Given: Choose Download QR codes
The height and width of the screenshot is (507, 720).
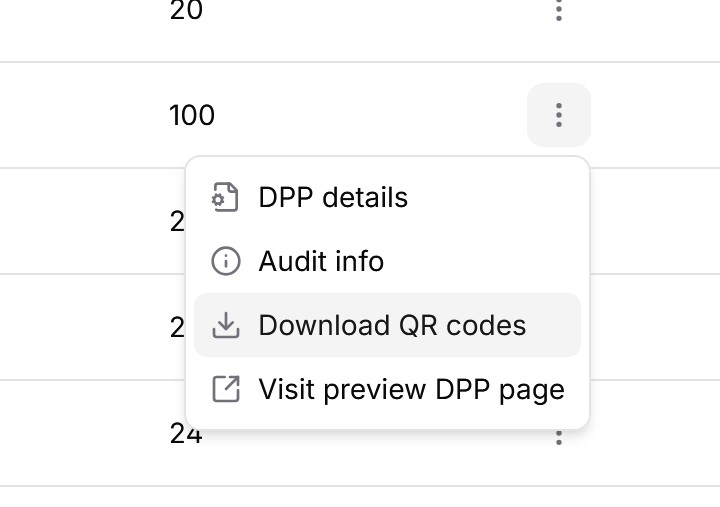Looking at the screenshot, I should pyautogui.click(x=392, y=325).
